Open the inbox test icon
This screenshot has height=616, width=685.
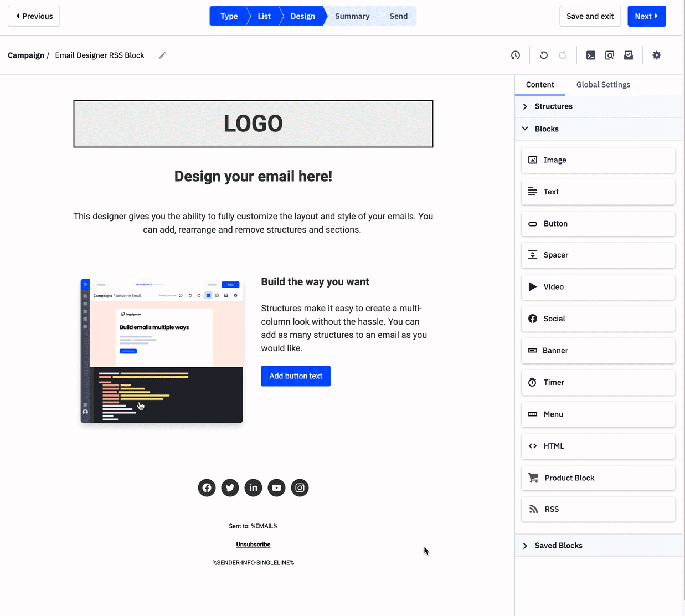click(628, 55)
